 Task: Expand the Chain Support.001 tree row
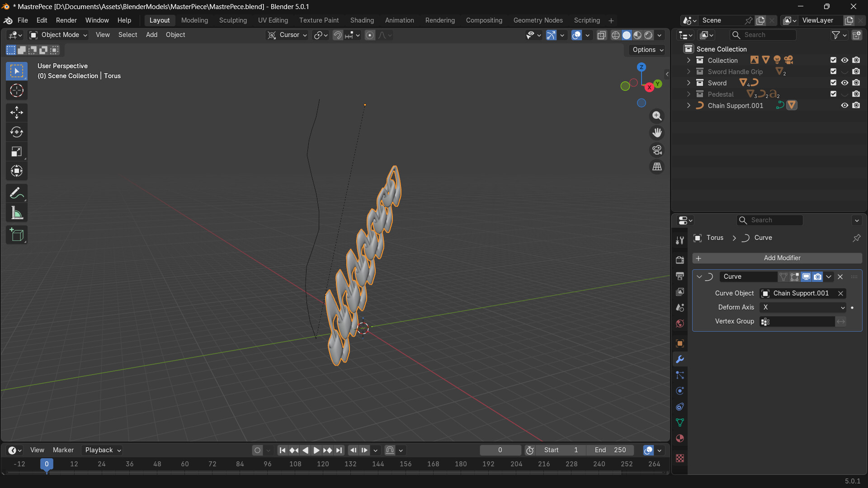click(x=689, y=105)
